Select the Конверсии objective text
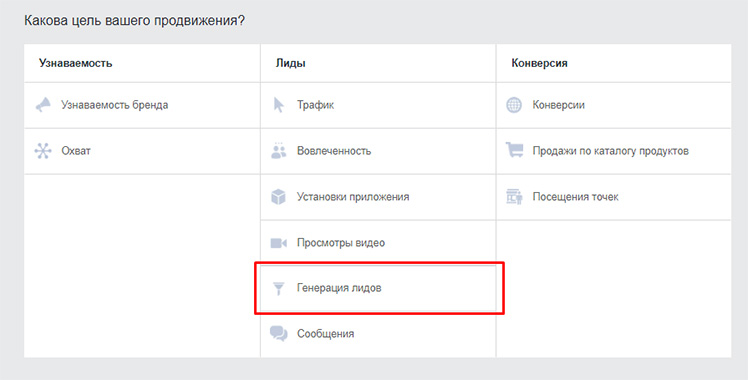The width and height of the screenshot is (748, 380). pyautogui.click(x=559, y=105)
